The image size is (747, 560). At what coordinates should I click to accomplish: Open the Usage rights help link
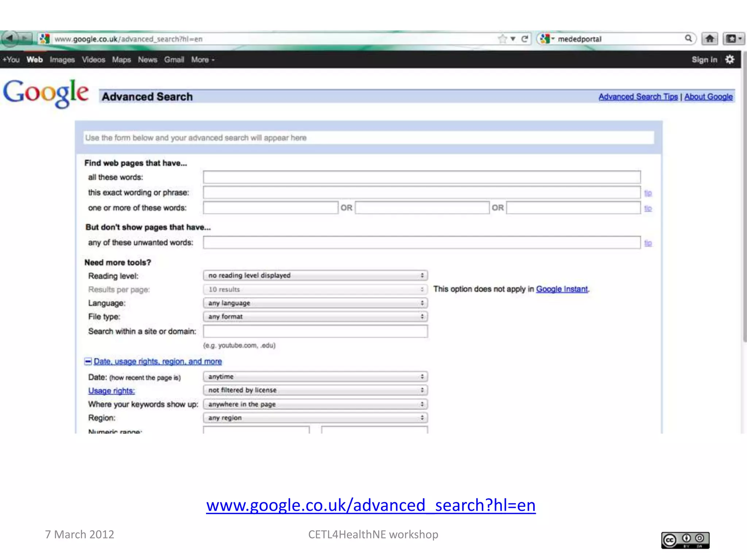click(111, 391)
